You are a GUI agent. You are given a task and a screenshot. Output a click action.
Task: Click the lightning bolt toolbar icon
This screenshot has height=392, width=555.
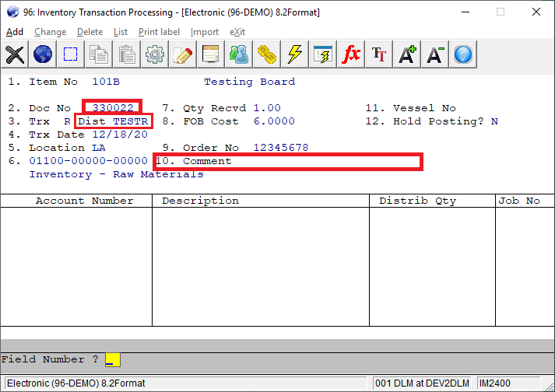(x=294, y=54)
